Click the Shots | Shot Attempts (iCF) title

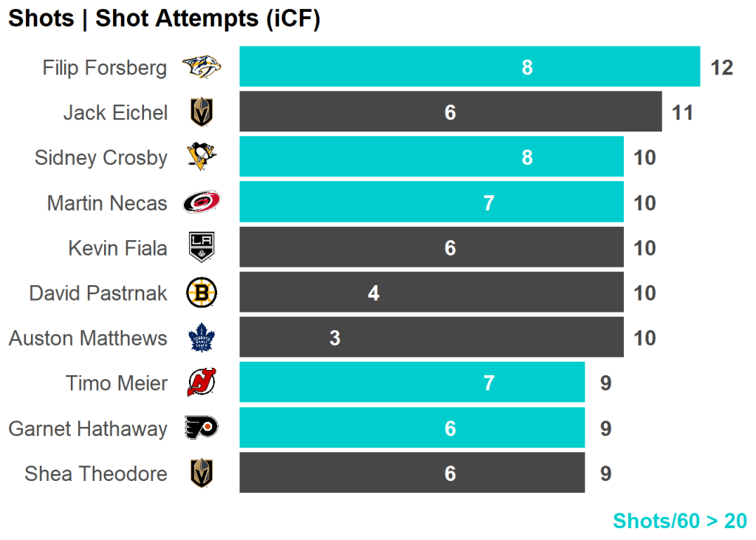[164, 19]
